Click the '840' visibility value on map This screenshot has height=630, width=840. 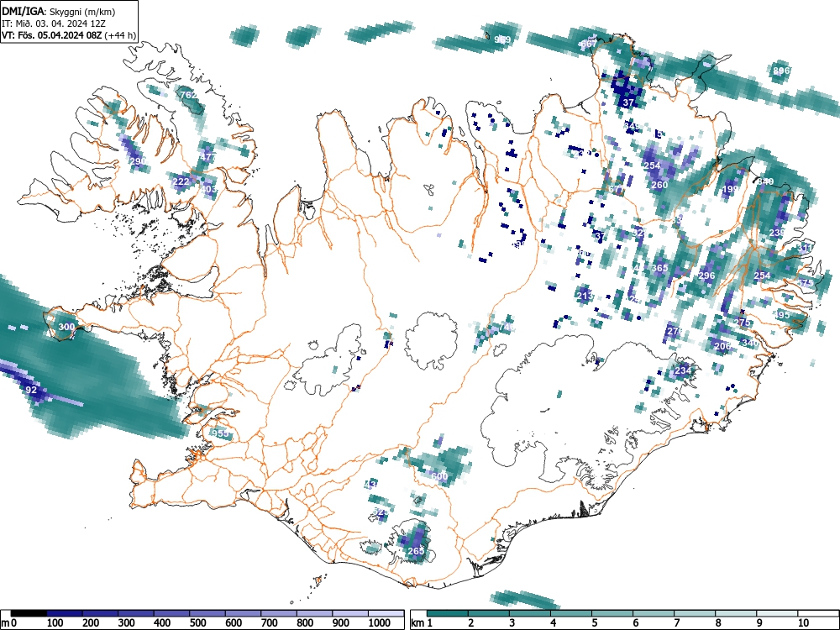[765, 181]
